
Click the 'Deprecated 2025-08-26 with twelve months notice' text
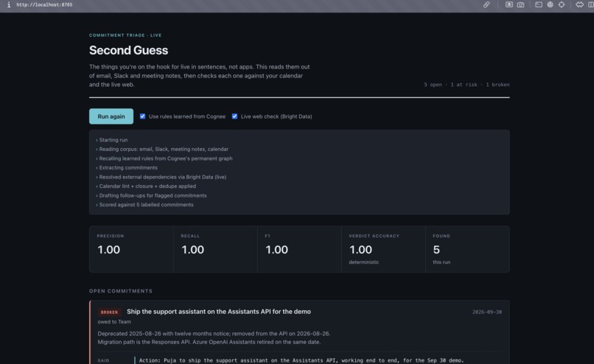[214, 334]
